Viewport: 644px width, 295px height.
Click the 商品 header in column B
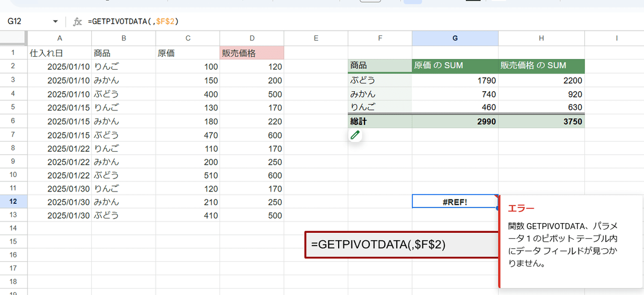pos(123,53)
